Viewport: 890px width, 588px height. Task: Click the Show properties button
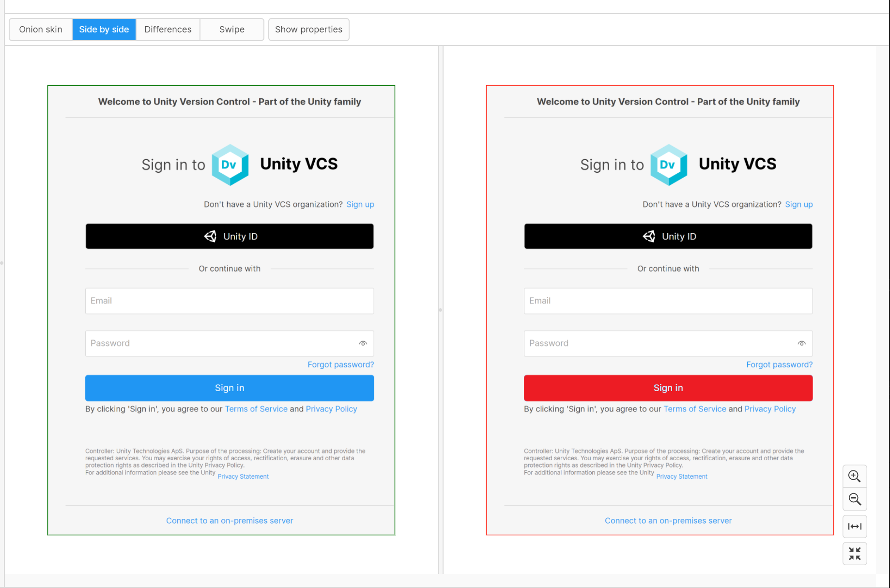(x=308, y=29)
